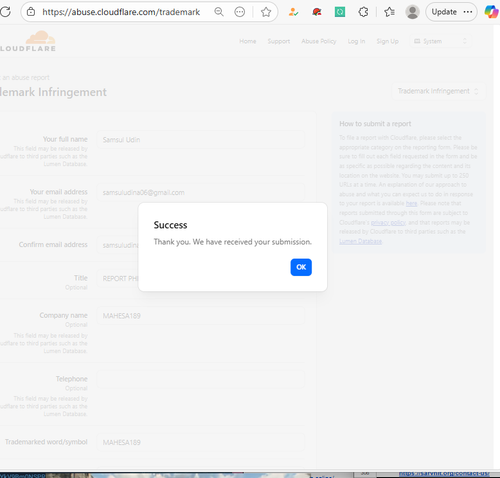Click 'Thank you. We have received your submission.'
The width and height of the screenshot is (500, 478).
click(233, 242)
